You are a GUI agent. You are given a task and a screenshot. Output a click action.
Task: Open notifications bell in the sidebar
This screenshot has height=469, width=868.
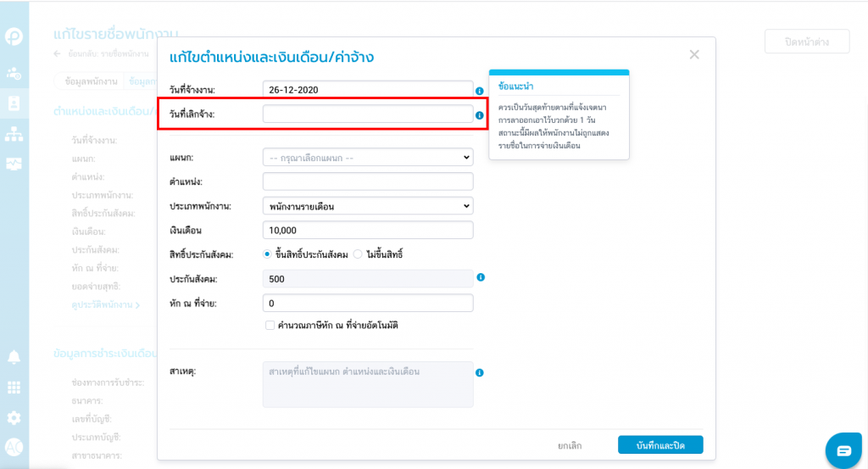(14, 357)
